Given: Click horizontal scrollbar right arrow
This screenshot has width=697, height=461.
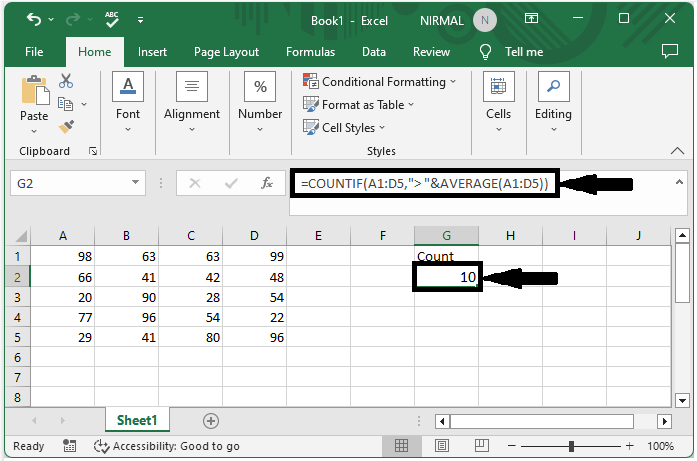Looking at the screenshot, I should (x=665, y=421).
